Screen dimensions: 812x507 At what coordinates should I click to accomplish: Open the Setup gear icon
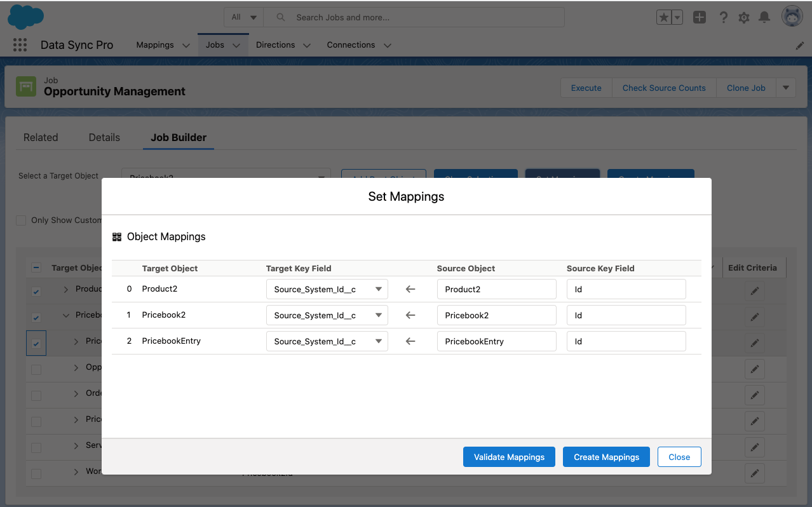coord(744,18)
